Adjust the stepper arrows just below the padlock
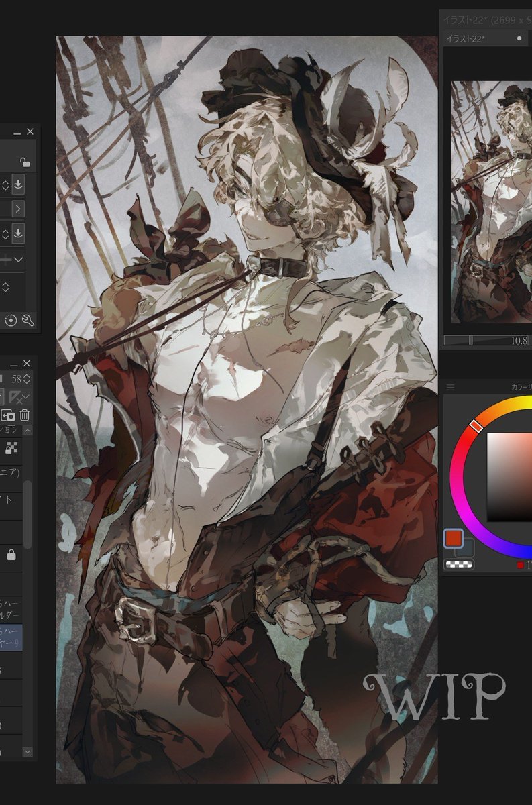 tap(5, 184)
